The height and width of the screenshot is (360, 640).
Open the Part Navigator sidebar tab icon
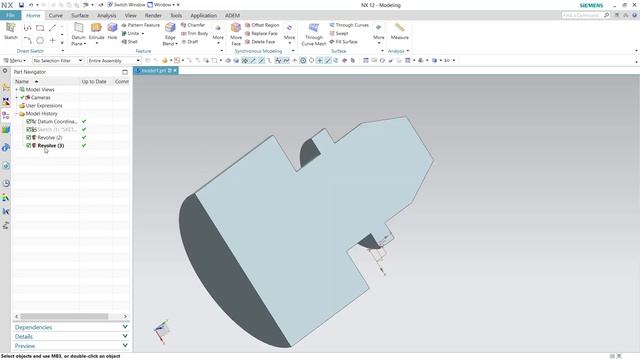(6, 116)
